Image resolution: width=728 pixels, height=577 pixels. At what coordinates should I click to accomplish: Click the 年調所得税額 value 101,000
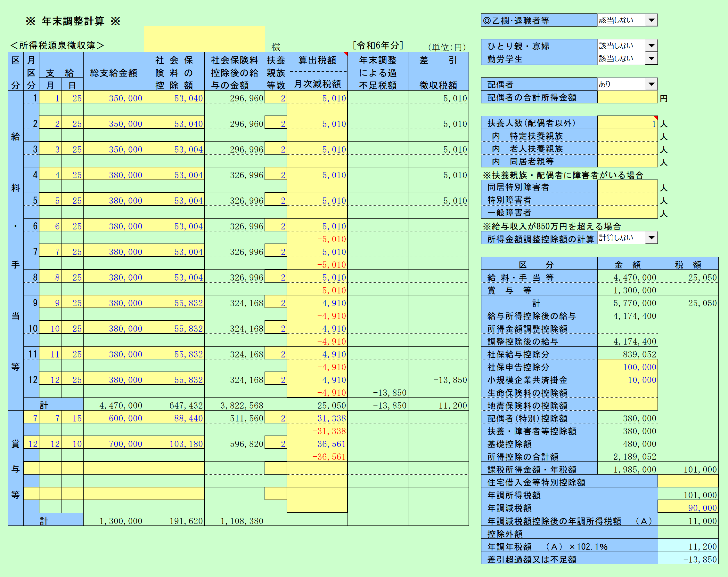pos(688,494)
